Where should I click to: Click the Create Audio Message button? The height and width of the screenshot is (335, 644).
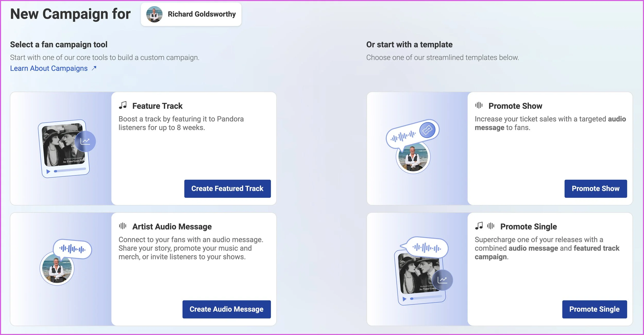226,309
